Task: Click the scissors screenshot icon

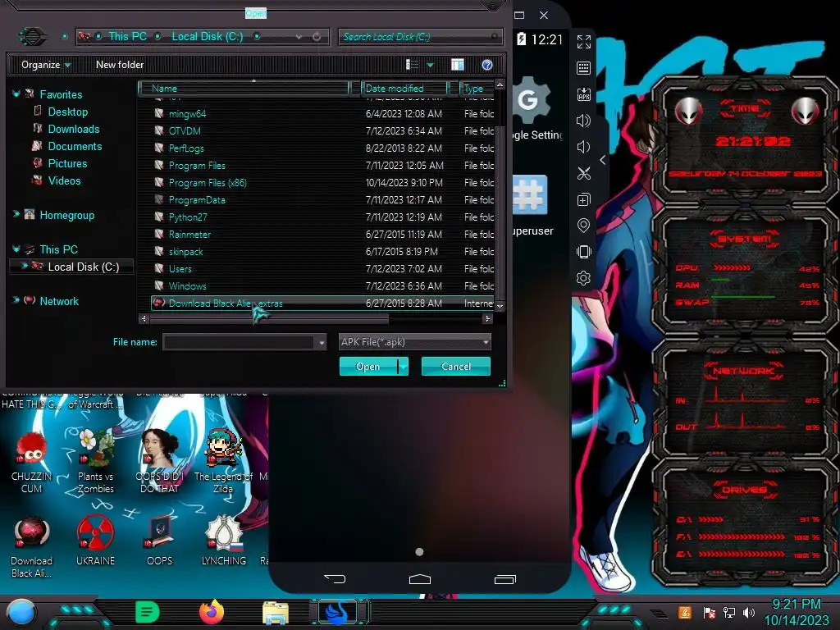Action: 583,173
